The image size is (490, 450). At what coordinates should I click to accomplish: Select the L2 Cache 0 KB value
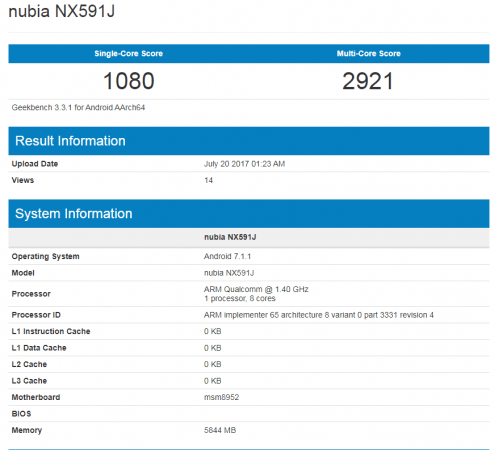tap(213, 364)
